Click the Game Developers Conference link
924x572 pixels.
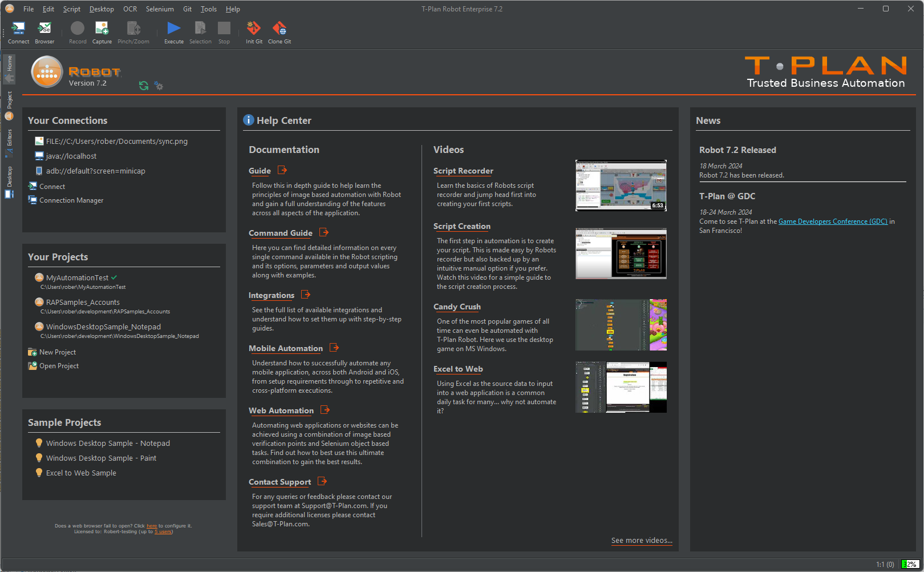click(833, 221)
